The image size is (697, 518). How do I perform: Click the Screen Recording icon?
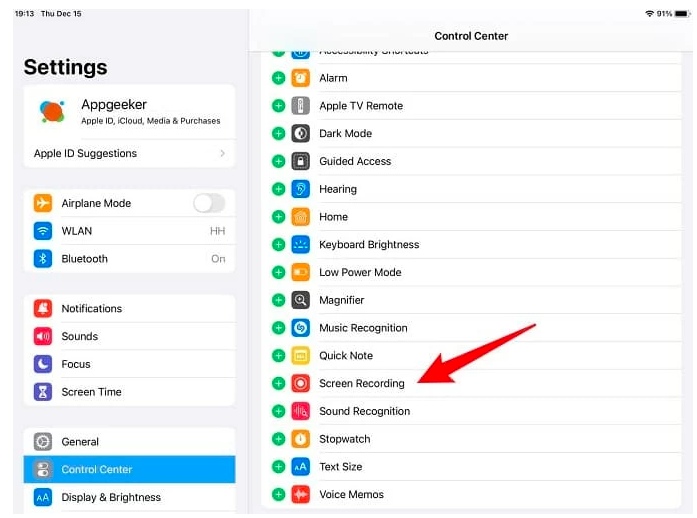point(301,383)
